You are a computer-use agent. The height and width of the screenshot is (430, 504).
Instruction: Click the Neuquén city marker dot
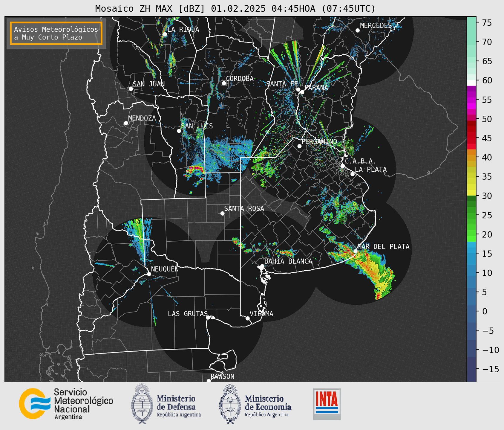click(x=149, y=274)
